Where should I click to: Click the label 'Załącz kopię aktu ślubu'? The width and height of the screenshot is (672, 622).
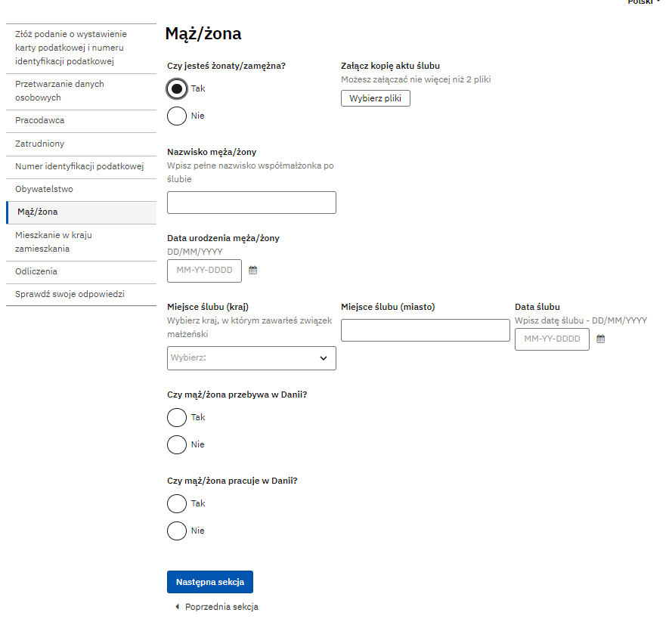coord(391,66)
